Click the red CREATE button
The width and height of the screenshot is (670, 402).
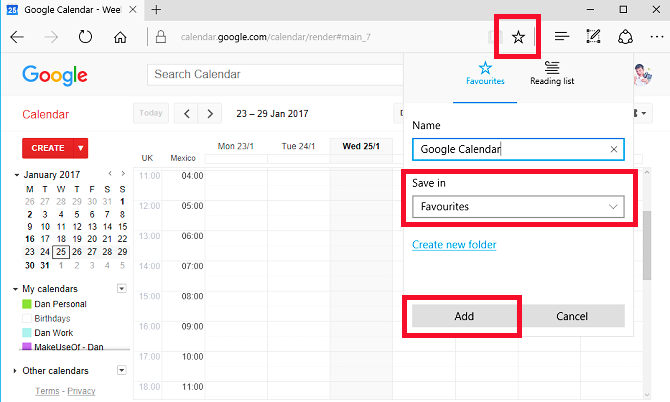click(x=48, y=148)
